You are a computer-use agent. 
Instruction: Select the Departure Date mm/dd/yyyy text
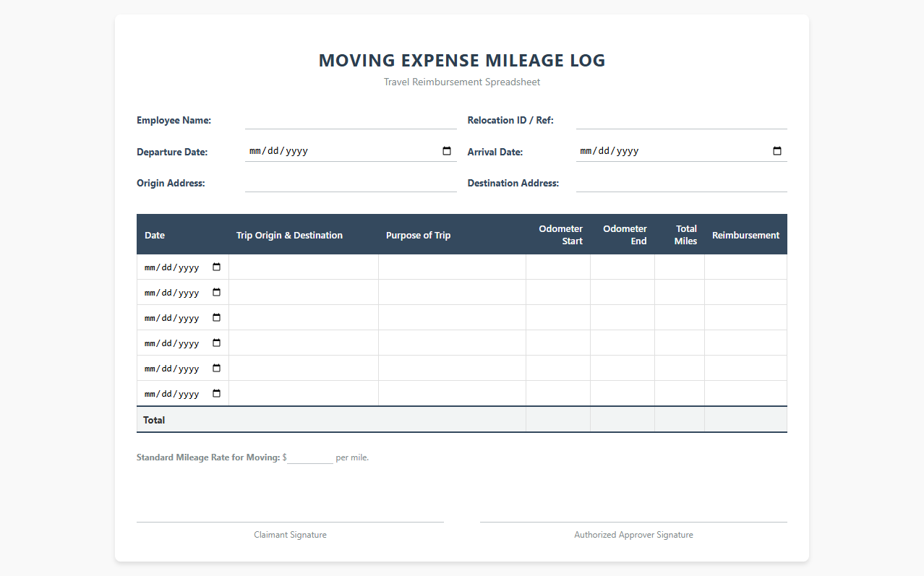(x=279, y=151)
